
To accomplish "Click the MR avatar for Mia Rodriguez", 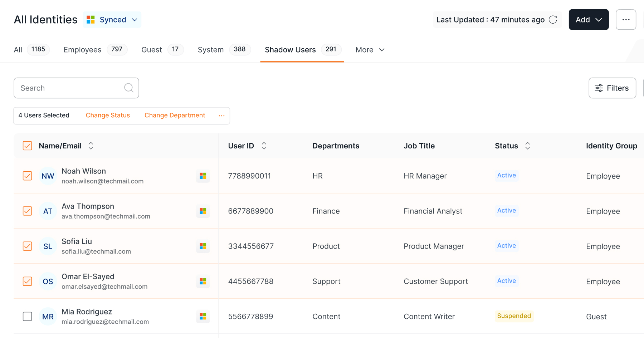I will tap(48, 317).
